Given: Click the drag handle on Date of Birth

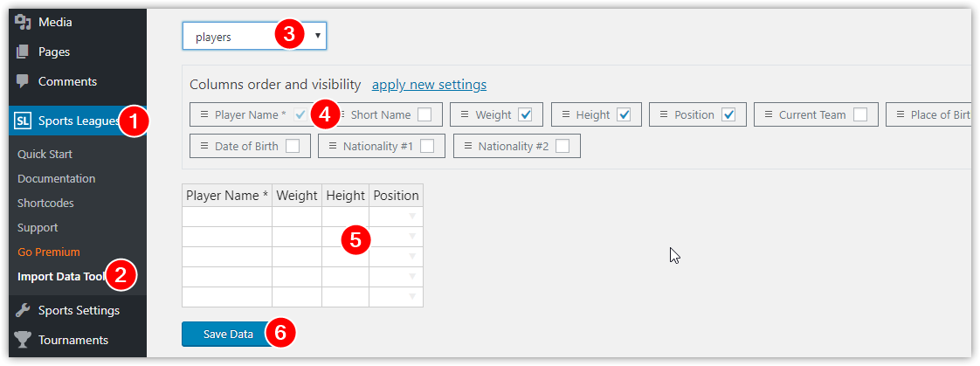Looking at the screenshot, I should pyautogui.click(x=204, y=146).
